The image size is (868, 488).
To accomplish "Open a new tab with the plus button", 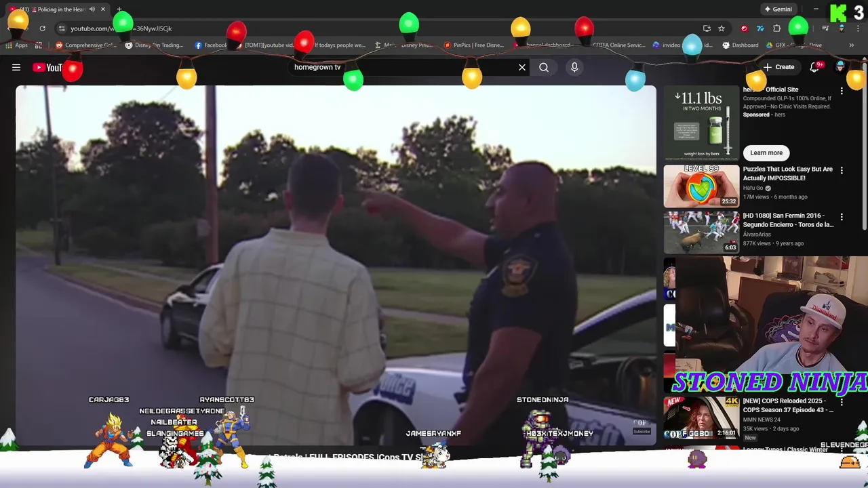I will point(119,9).
